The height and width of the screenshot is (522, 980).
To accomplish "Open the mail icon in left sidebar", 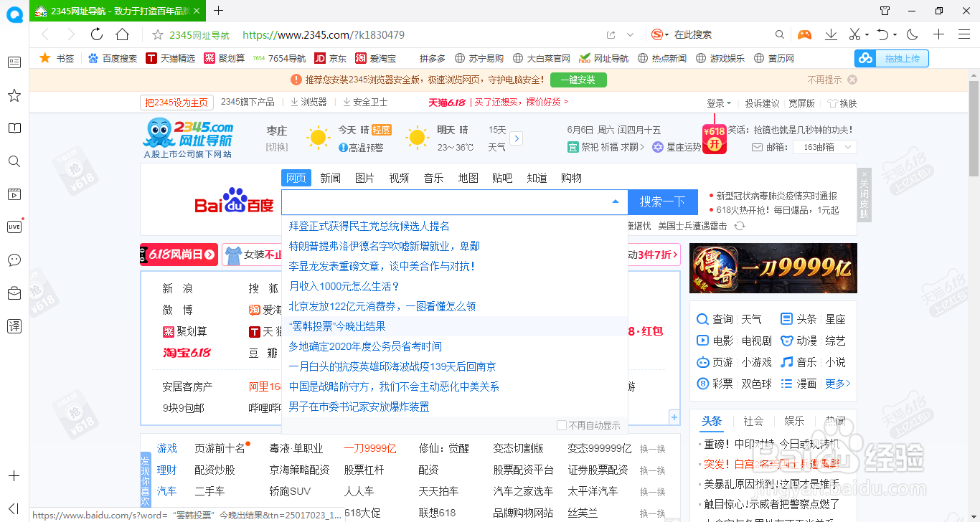I will tap(14, 293).
